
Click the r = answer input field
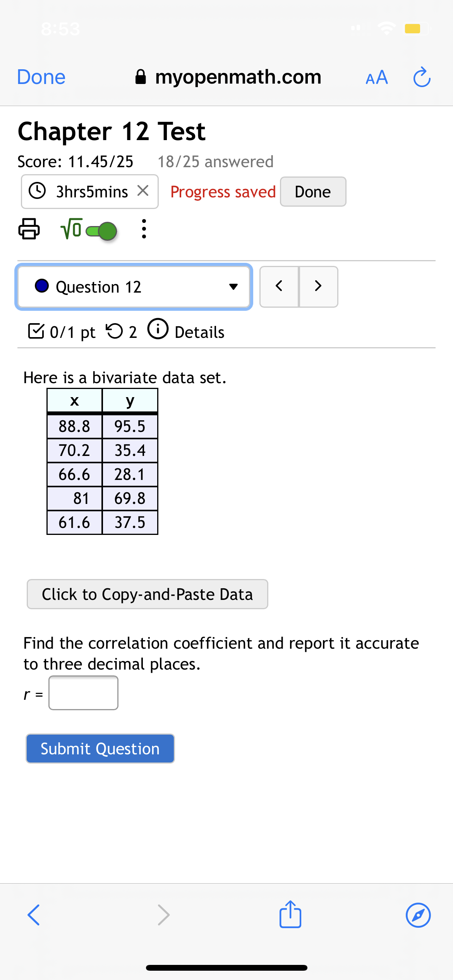pos(83,693)
